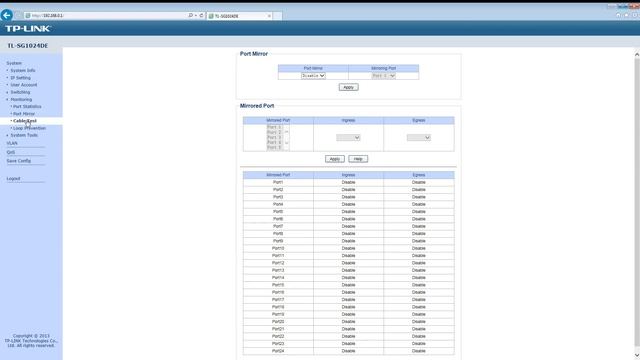The image size is (640, 360).
Task: Open the Port Mirror Disable/Enable dropdown
Action: click(x=313, y=76)
